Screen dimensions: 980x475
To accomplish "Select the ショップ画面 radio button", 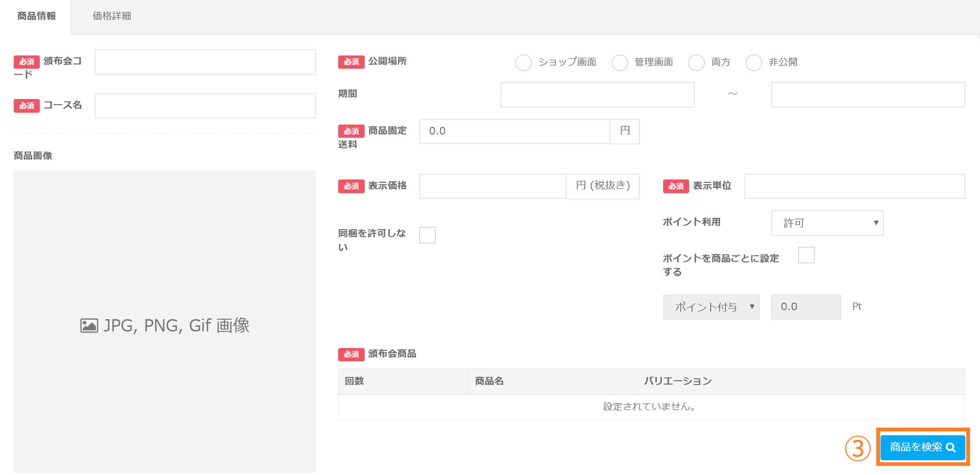I will point(523,63).
